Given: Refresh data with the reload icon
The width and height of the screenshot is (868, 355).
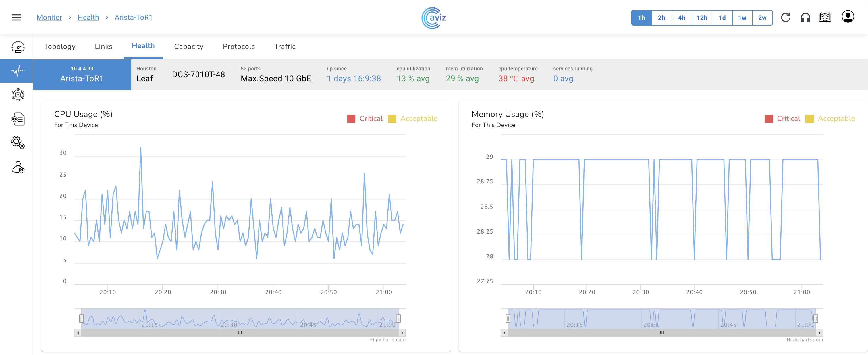Looking at the screenshot, I should [x=786, y=17].
